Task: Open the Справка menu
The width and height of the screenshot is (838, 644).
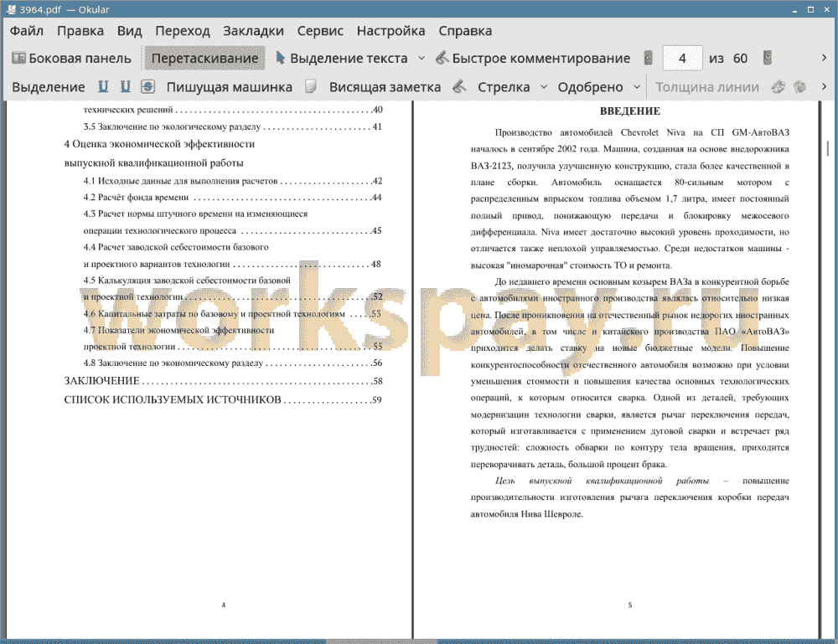Action: (x=465, y=31)
